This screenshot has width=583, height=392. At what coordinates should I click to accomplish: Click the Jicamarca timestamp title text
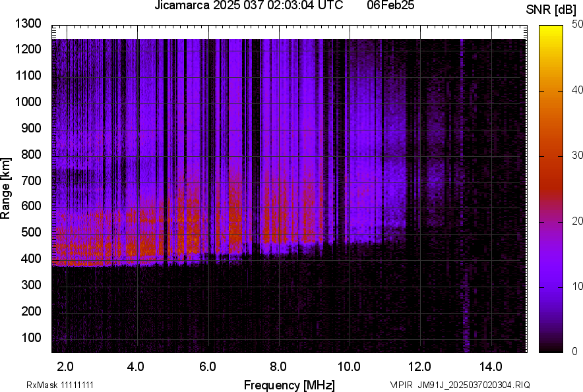pos(248,6)
